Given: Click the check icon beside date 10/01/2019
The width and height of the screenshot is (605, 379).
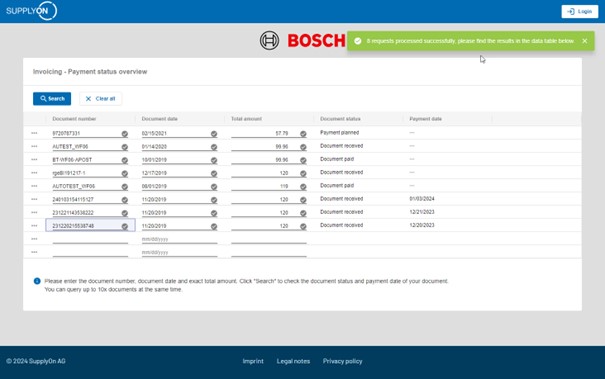Looking at the screenshot, I should (214, 160).
